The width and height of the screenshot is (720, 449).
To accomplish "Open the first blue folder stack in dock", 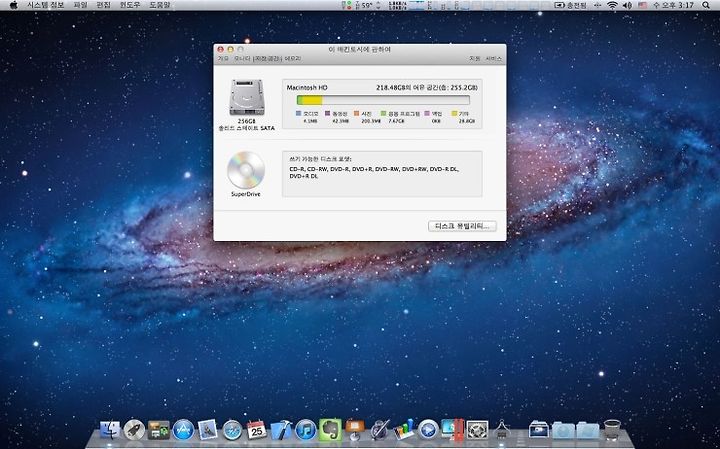I will click(x=563, y=430).
